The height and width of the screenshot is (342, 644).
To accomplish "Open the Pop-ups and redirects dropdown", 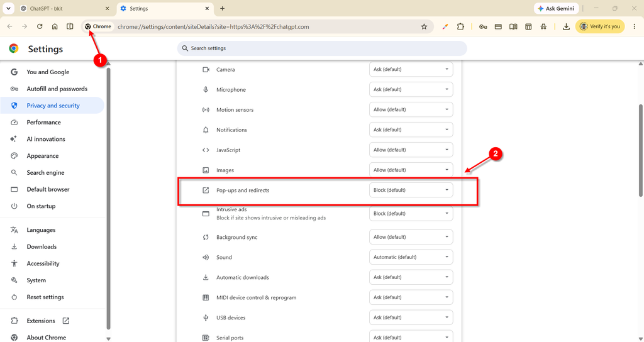I will 411,190.
